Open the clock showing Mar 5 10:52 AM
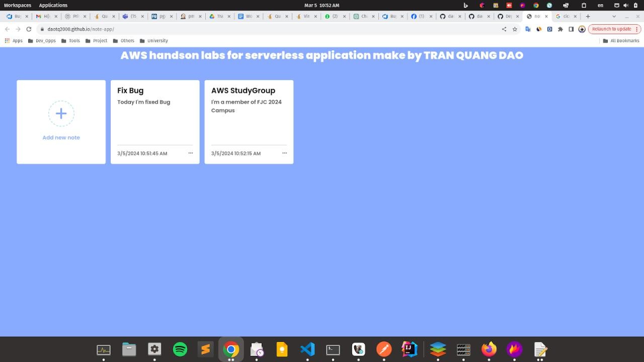The width and height of the screenshot is (644, 362). click(x=322, y=5)
